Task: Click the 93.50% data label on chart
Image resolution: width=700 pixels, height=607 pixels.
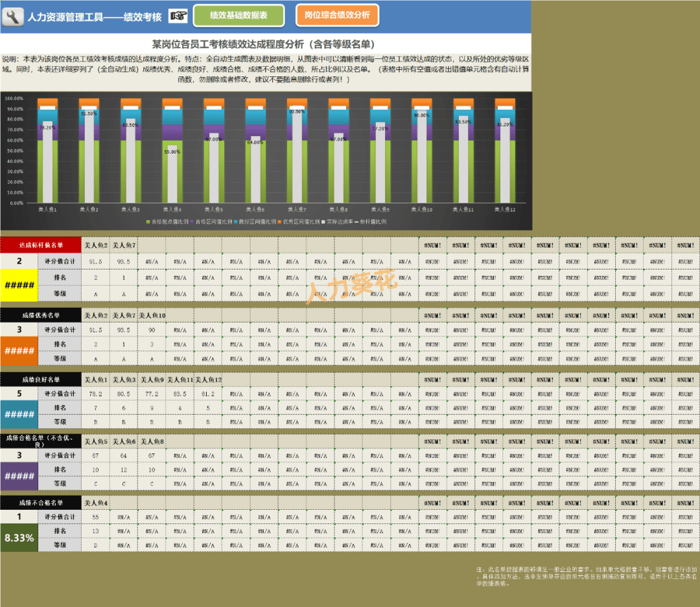Action: 296,111
